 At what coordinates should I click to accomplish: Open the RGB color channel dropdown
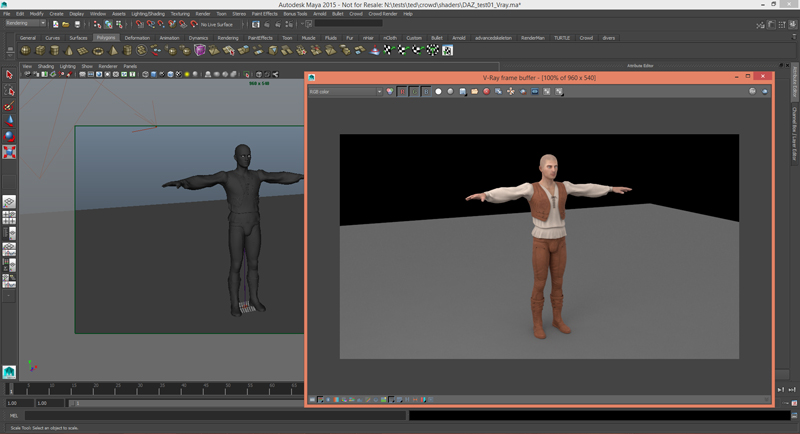tap(345, 92)
